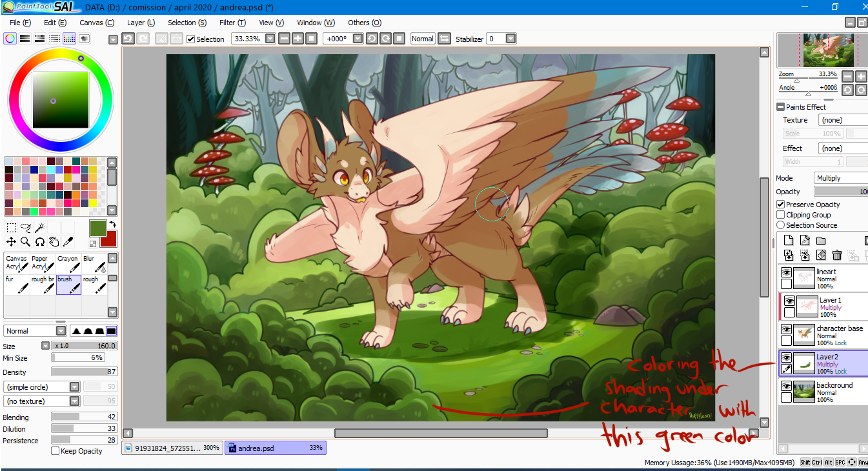Select the Canvas Acryl brush preset
Viewport: 868px width, 471px height.
coord(17,263)
